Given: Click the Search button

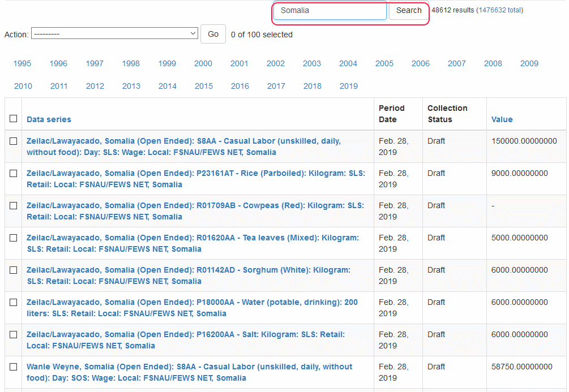Looking at the screenshot, I should (408, 11).
